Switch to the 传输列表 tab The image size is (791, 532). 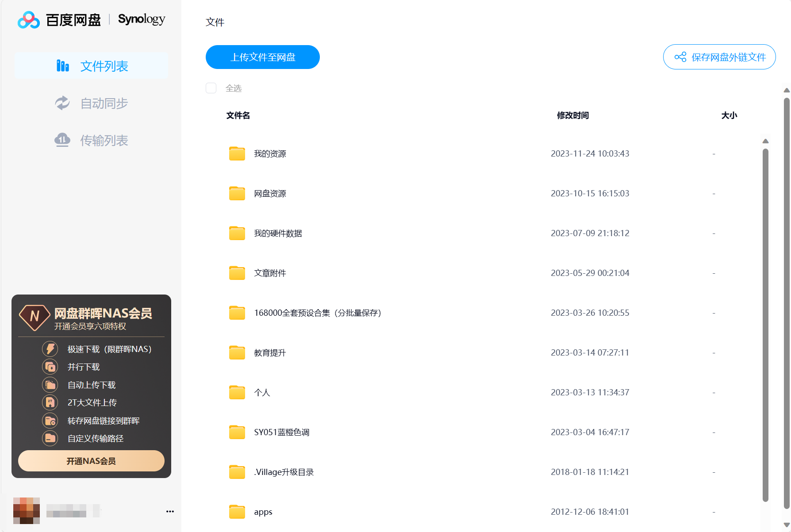coord(92,140)
